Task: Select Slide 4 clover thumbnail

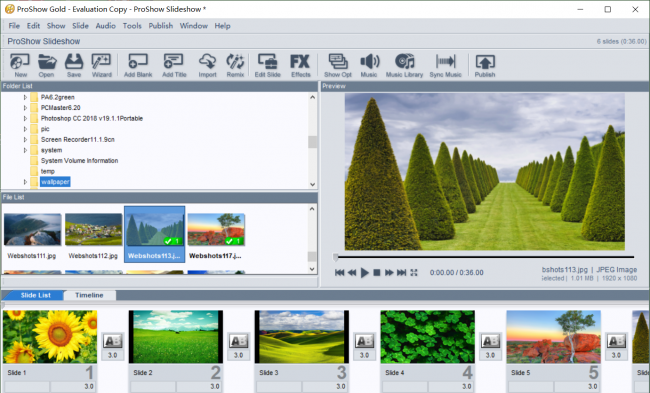Action: pyautogui.click(x=427, y=337)
